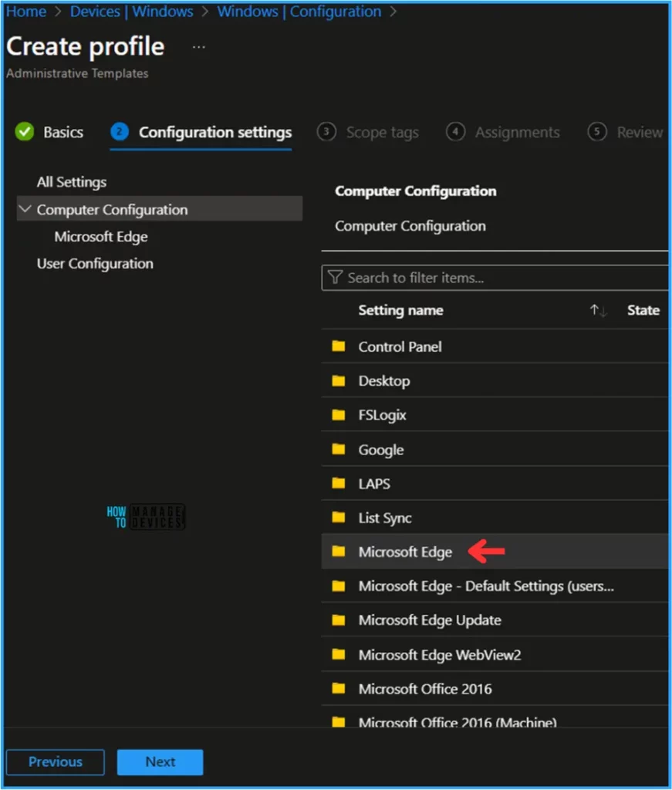Open the Control Panel row text
This screenshot has width=672, height=790.
coord(400,346)
